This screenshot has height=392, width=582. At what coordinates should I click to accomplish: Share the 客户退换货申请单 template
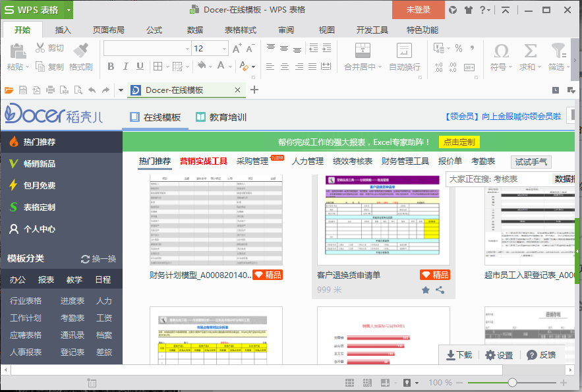(x=440, y=289)
